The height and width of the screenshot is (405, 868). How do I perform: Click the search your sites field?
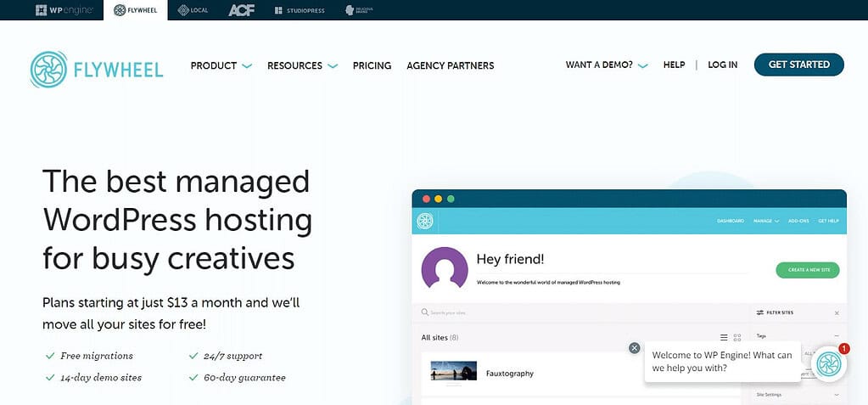coord(581,313)
